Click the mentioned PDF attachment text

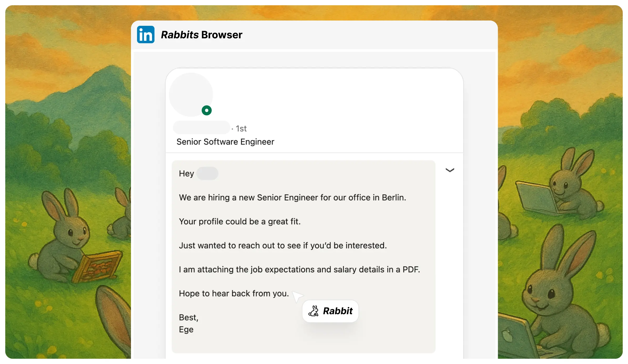point(299,269)
